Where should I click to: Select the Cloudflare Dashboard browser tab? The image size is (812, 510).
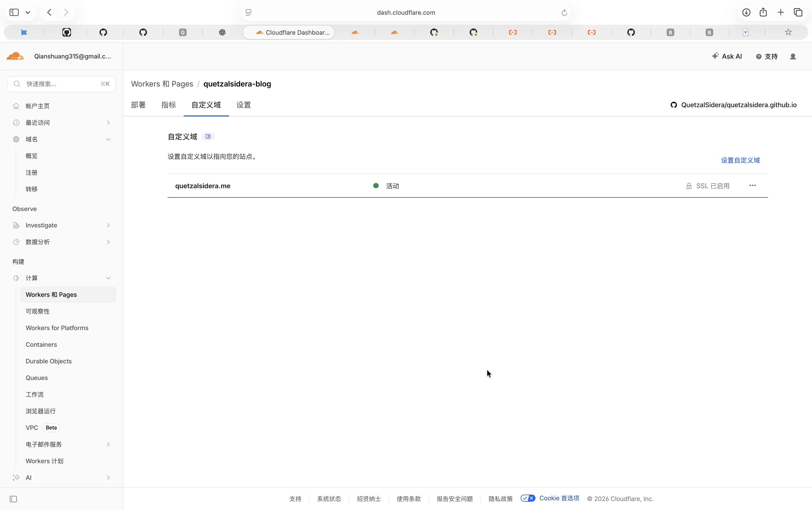[x=289, y=32]
